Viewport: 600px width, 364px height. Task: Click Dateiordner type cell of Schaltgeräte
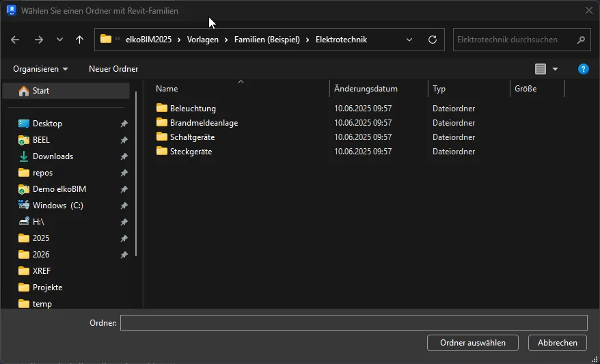pos(454,137)
